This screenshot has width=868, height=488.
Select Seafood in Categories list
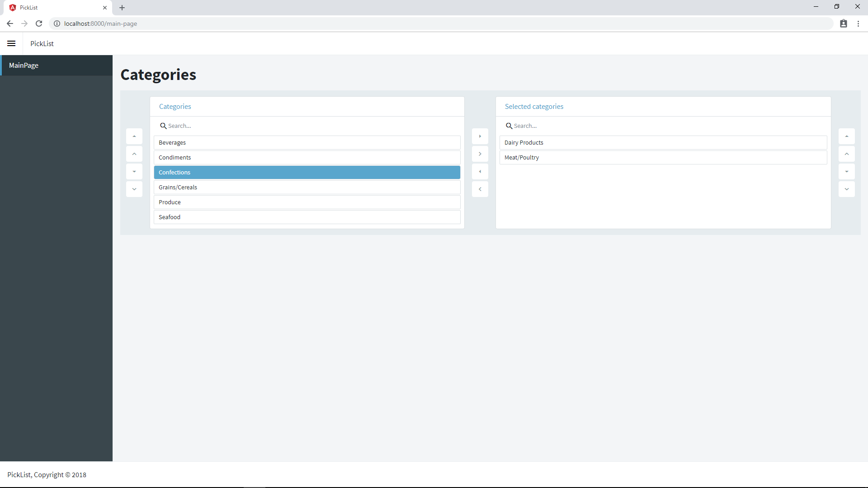pyautogui.click(x=307, y=217)
